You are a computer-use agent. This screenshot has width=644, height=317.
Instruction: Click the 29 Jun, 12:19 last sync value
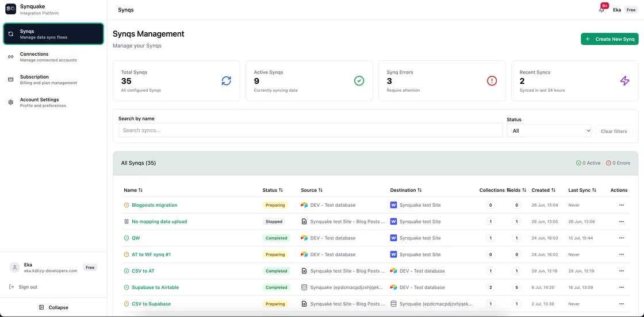581,271
